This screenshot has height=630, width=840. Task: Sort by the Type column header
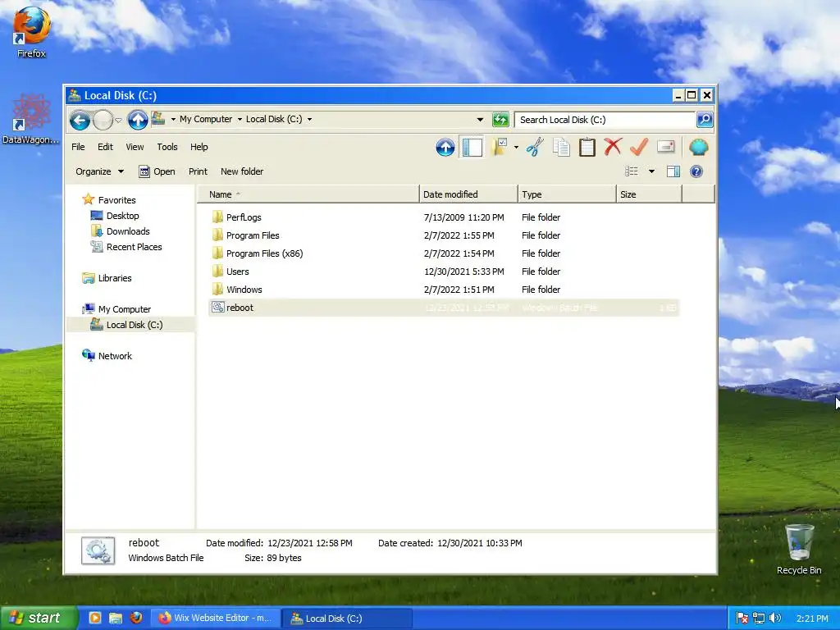point(567,194)
